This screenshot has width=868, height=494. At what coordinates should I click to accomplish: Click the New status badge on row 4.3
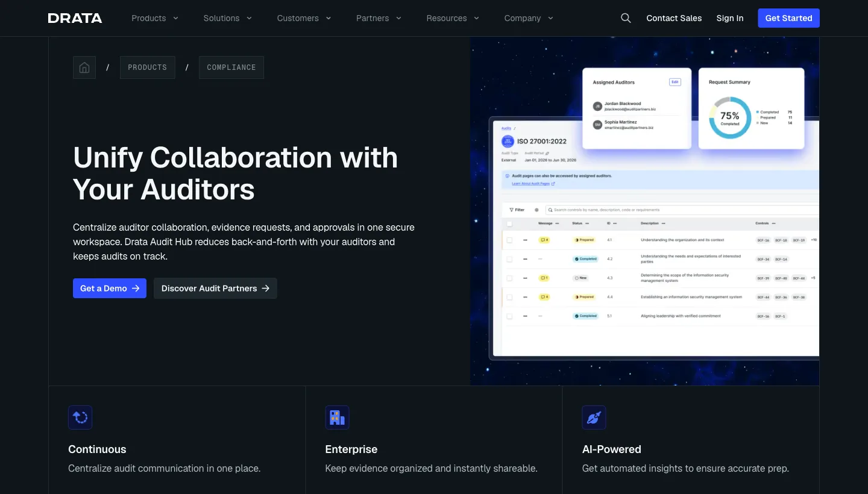581,278
